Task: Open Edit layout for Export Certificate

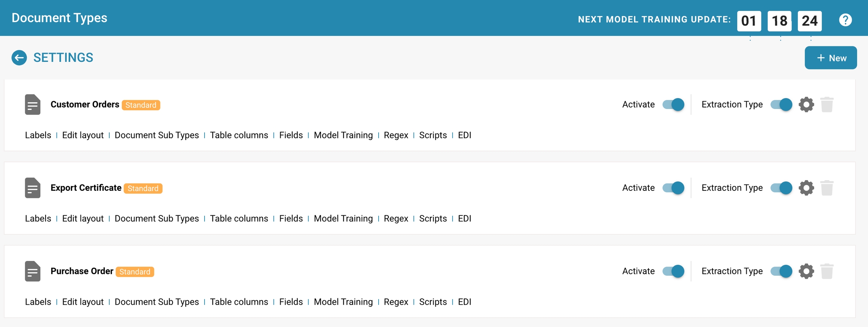Action: [x=83, y=219]
